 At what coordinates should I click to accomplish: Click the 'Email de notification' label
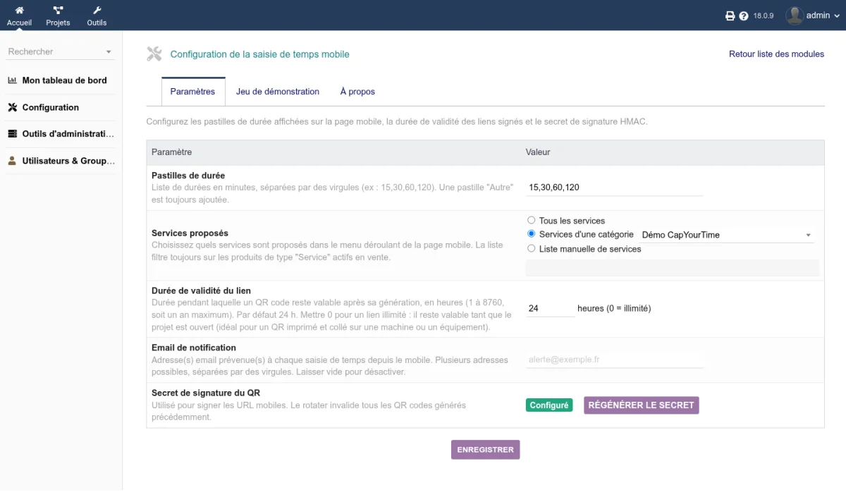[x=194, y=348]
